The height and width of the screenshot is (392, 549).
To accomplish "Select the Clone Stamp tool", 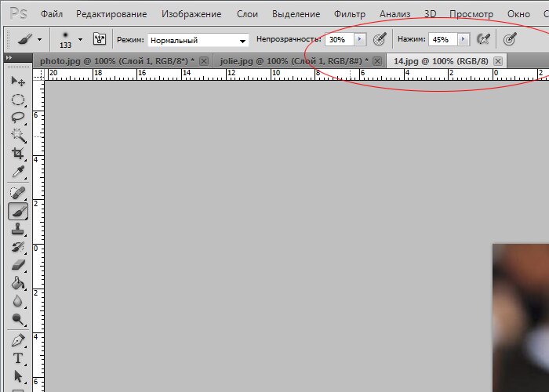I will [18, 229].
